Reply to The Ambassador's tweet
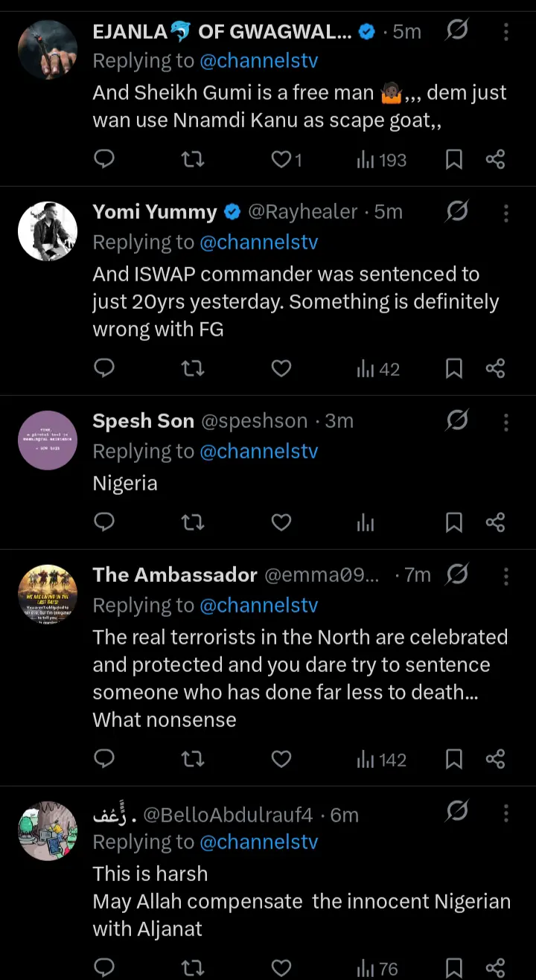This screenshot has width=536, height=980. tap(105, 759)
